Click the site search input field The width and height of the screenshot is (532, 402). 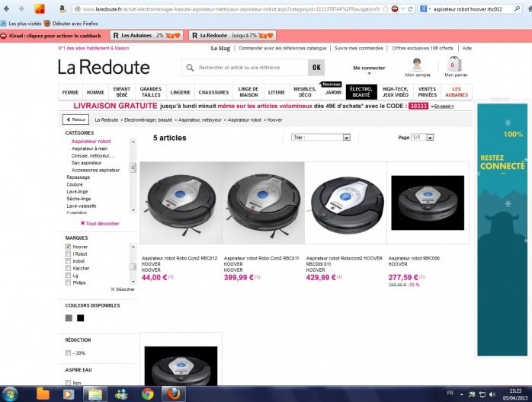248,68
